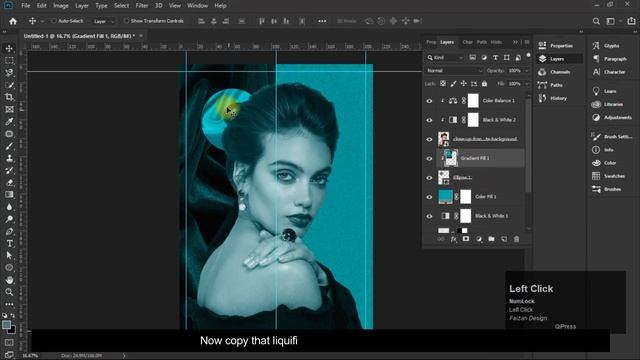Hide the Color Balance 1 layer
The height and width of the screenshot is (360, 640).
[x=429, y=101]
